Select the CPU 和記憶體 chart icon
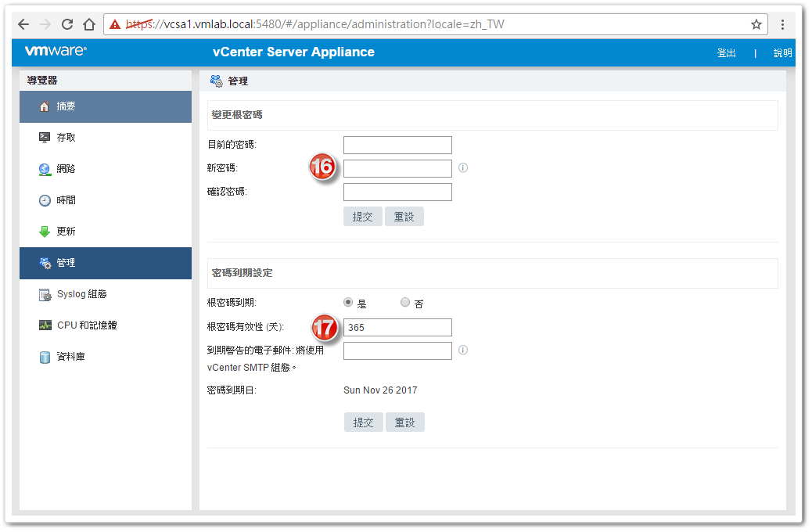The image size is (812, 532). [x=45, y=325]
